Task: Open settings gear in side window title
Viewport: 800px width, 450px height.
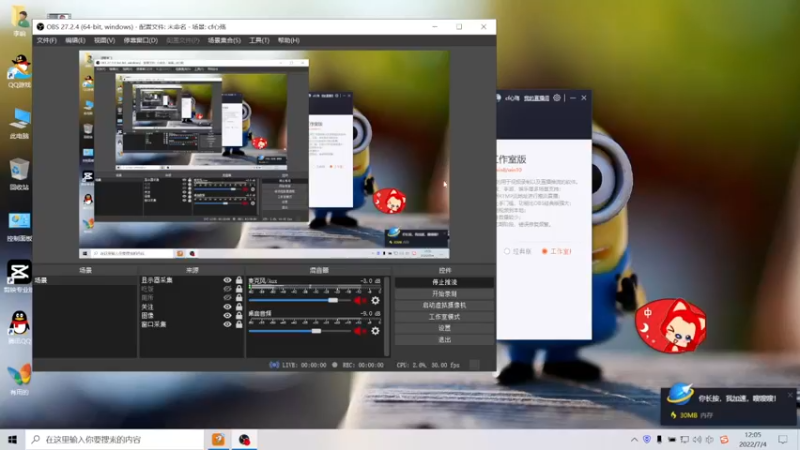Action: click(x=557, y=97)
